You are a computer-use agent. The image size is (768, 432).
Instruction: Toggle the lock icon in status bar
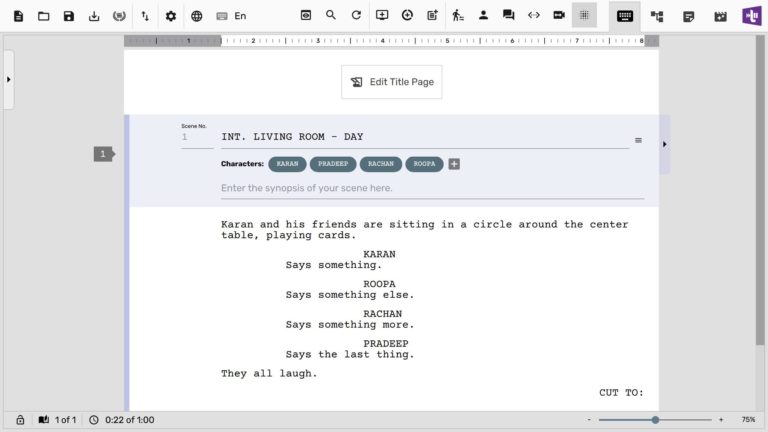[20, 420]
